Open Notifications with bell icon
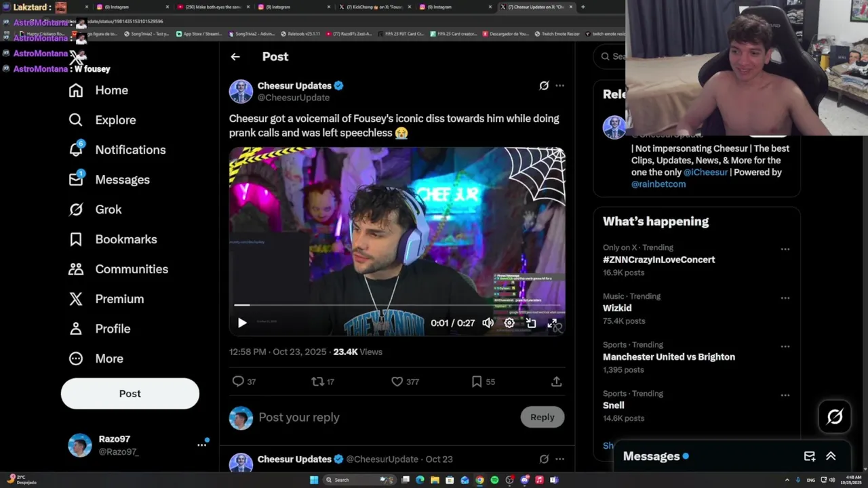The width and height of the screenshot is (868, 488). [117, 150]
